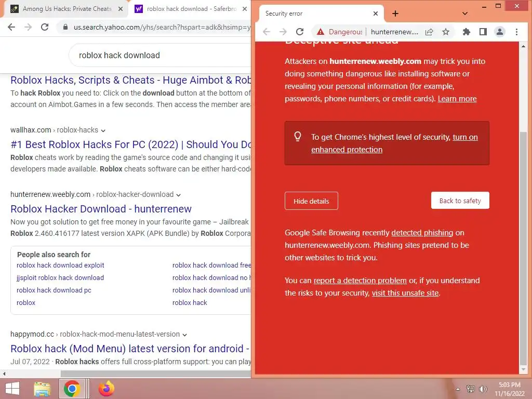This screenshot has height=399, width=532.
Task: Open Roblox Hacks, Scripts & Cheats result
Action: [130, 80]
